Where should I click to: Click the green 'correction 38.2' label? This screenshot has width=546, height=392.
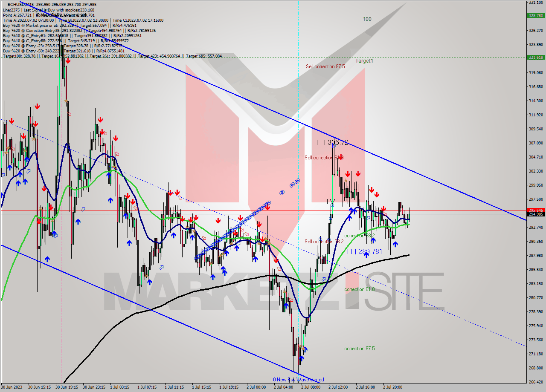point(360,236)
